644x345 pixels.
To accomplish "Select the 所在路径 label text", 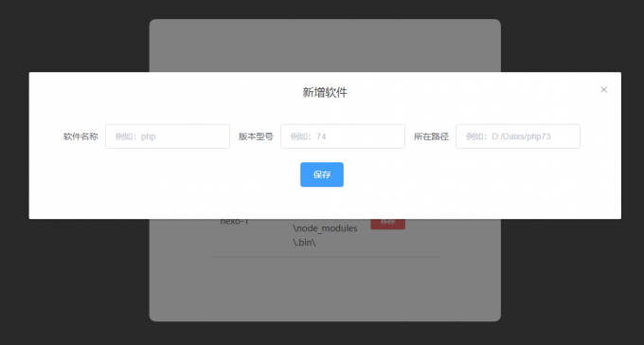I will tap(431, 136).
